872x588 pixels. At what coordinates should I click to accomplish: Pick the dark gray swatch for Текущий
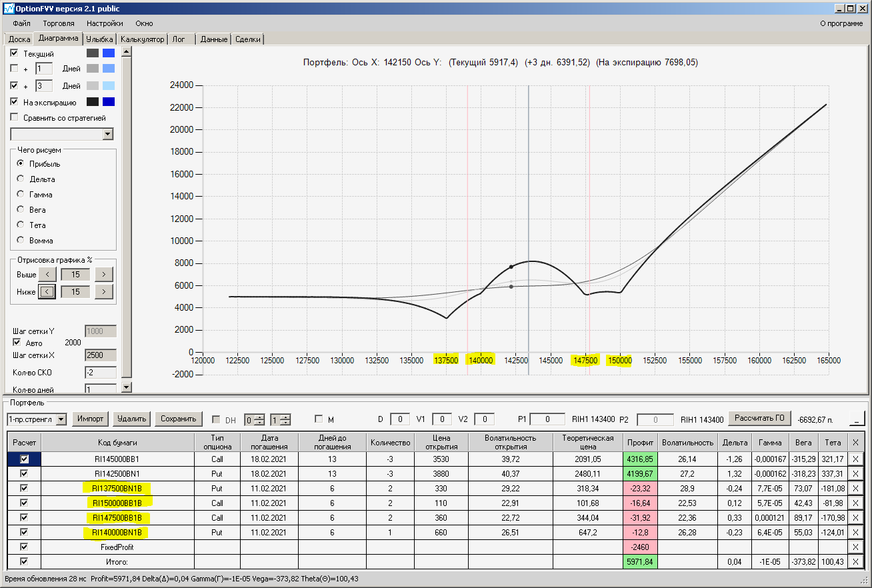tap(93, 53)
